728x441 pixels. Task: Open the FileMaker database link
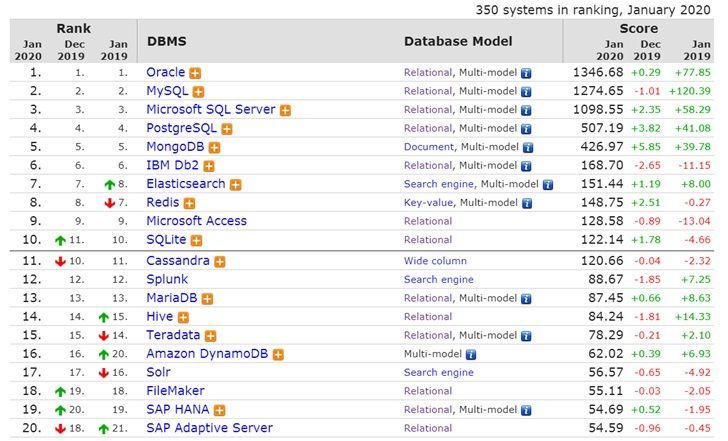click(x=176, y=391)
